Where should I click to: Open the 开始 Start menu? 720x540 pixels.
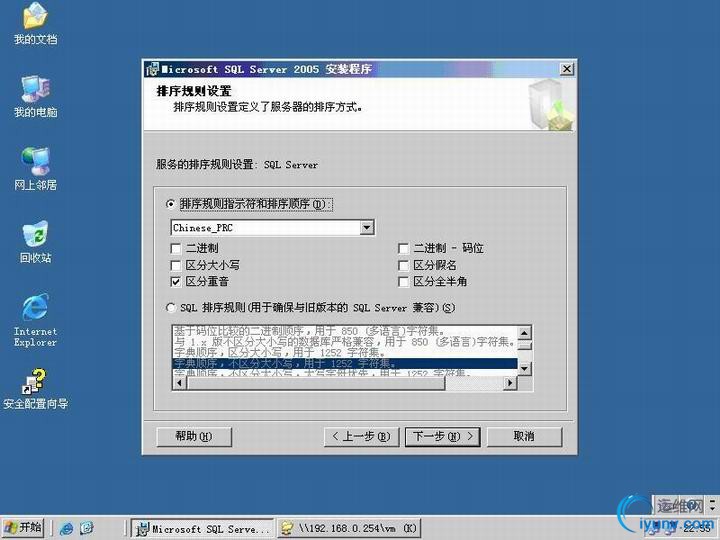[x=23, y=528]
